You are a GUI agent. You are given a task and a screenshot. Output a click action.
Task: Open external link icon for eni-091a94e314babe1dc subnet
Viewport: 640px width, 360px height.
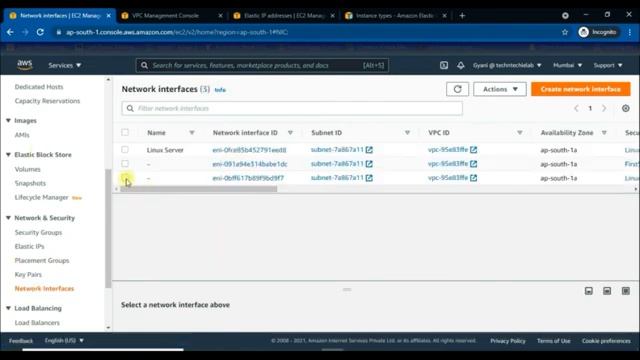pyautogui.click(x=369, y=164)
